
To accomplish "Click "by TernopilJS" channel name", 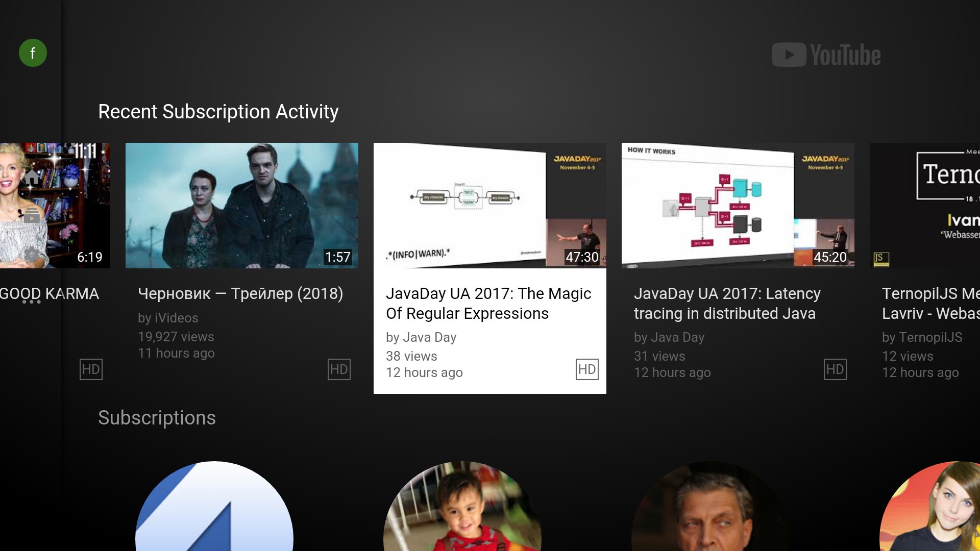I will coord(922,337).
